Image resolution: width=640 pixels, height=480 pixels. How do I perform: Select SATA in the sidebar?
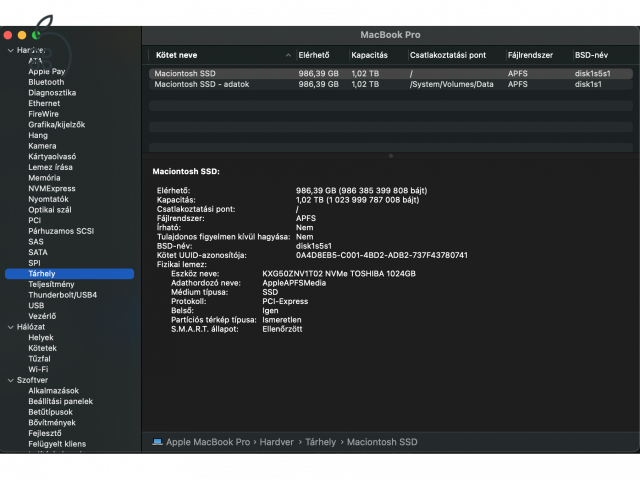38,252
